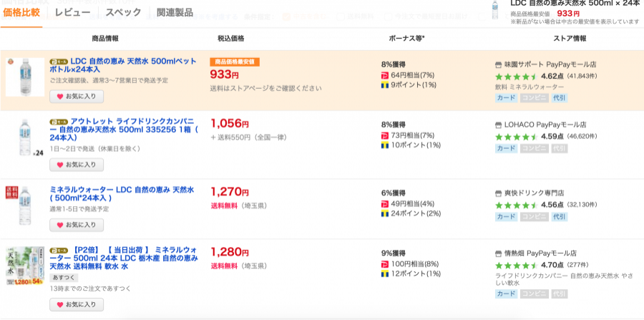The width and height of the screenshot is (644, 320).
Task: Click the ボーナス等* column header
Action: click(x=406, y=39)
